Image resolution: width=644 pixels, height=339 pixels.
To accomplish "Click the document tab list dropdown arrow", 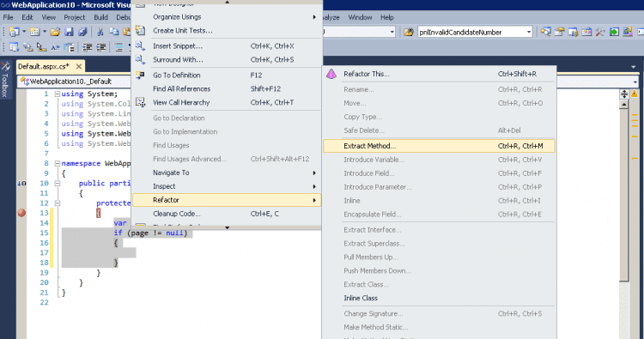I will point(634,67).
